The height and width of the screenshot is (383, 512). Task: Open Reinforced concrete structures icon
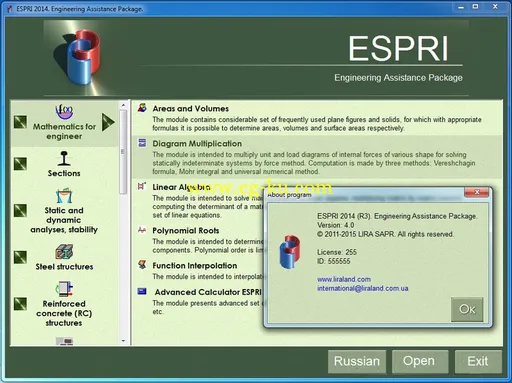(64, 289)
